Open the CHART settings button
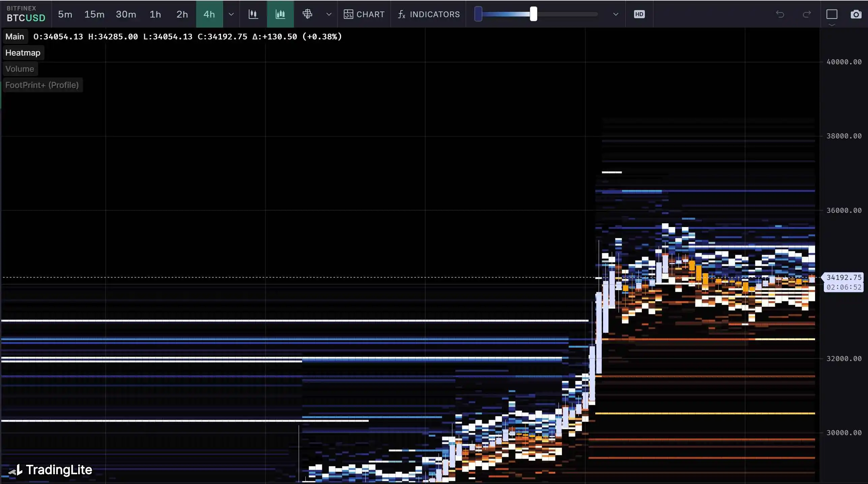 click(x=364, y=14)
